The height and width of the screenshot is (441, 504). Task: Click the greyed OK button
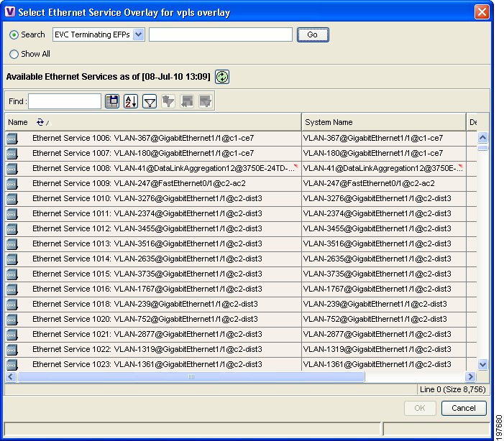[x=420, y=408]
